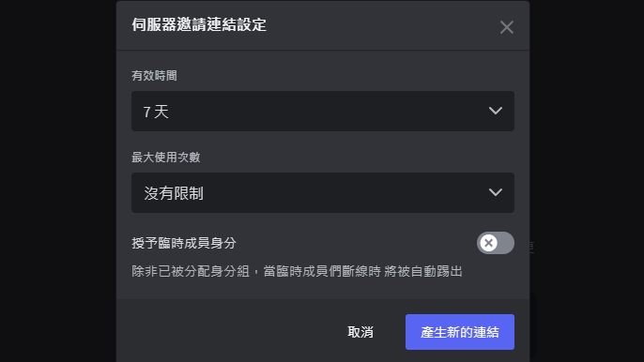Click the description about 臨時成員們斷線時將被自動踢出

(x=297, y=271)
